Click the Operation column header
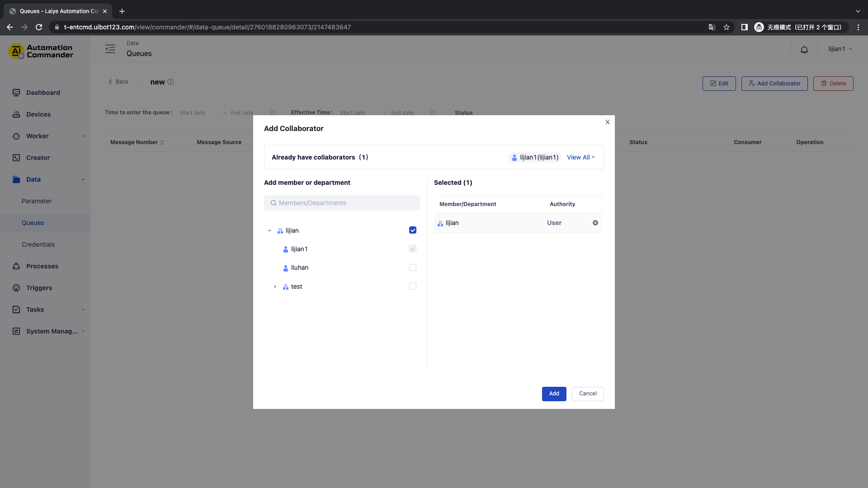 pos(810,142)
